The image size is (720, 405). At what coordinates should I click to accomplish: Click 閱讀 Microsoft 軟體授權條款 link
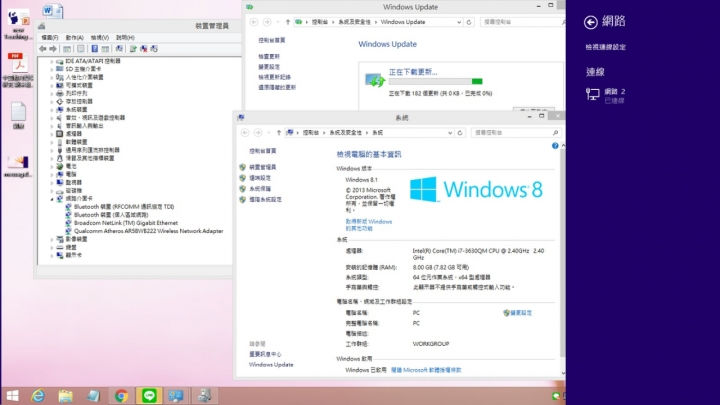(x=426, y=370)
